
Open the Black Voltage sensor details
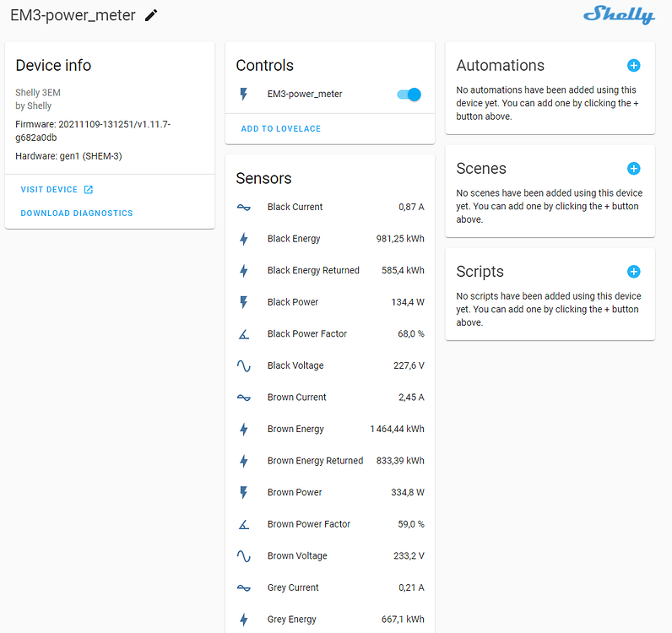coord(329,365)
